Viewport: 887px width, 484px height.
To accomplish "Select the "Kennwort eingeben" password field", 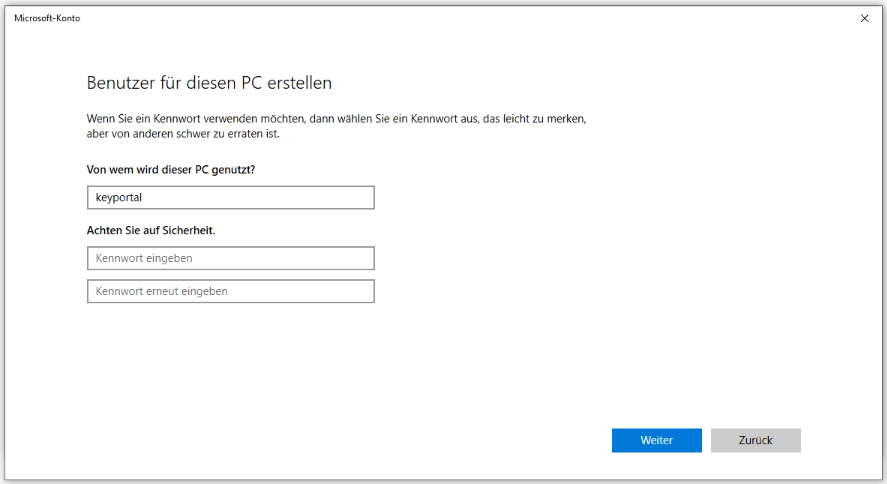I will (230, 258).
